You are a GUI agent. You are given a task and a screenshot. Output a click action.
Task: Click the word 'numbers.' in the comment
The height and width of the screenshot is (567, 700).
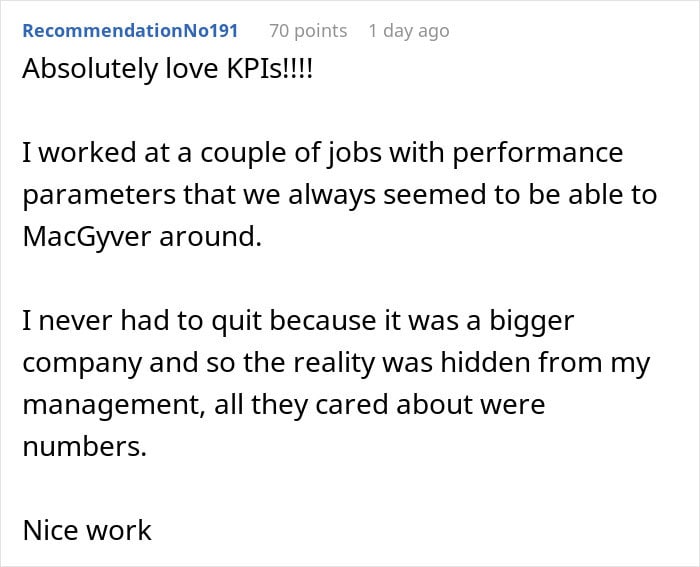click(85, 446)
